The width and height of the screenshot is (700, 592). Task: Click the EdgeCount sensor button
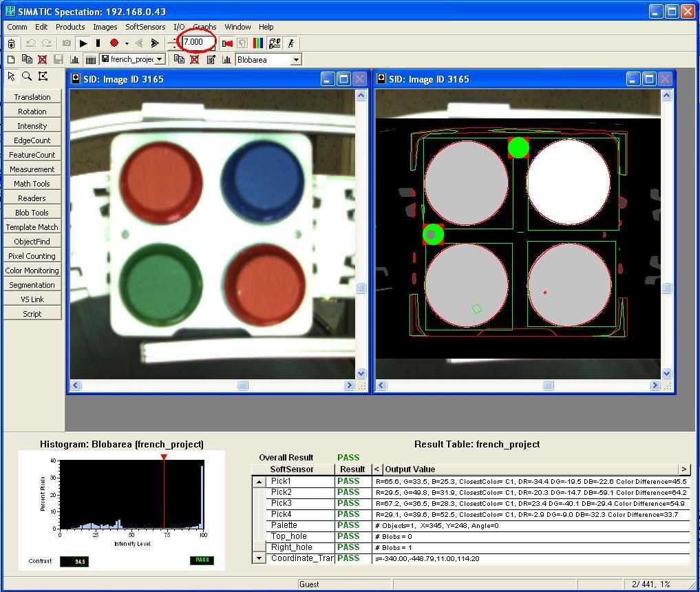pos(32,140)
